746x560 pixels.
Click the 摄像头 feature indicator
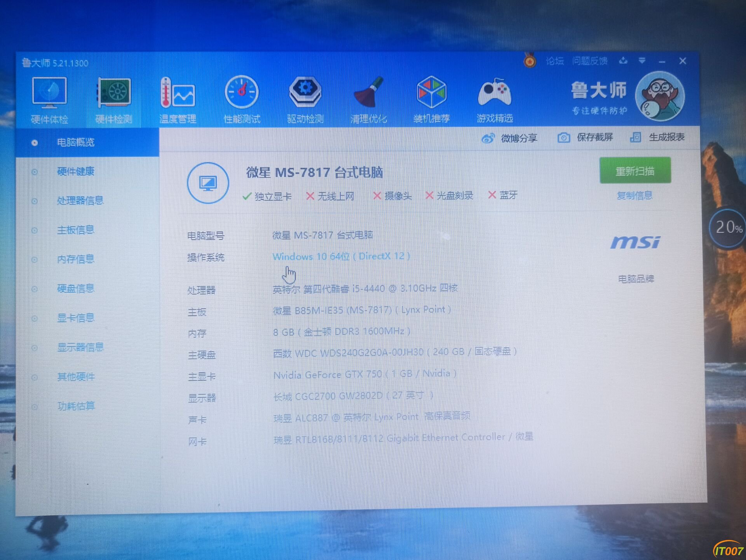392,196
